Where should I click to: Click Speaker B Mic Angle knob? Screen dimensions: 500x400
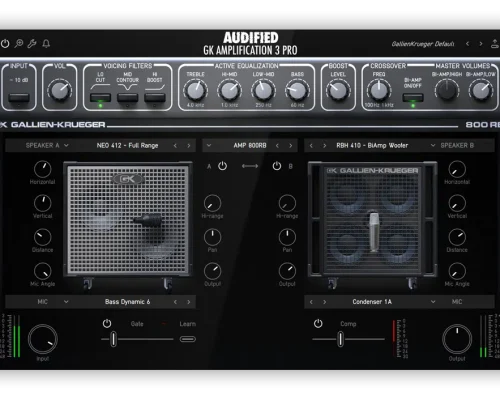(457, 271)
